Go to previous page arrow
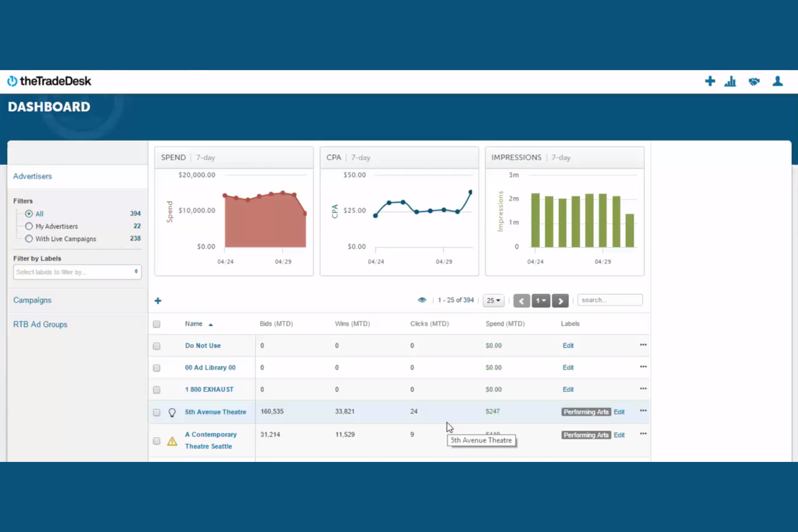 click(x=521, y=301)
